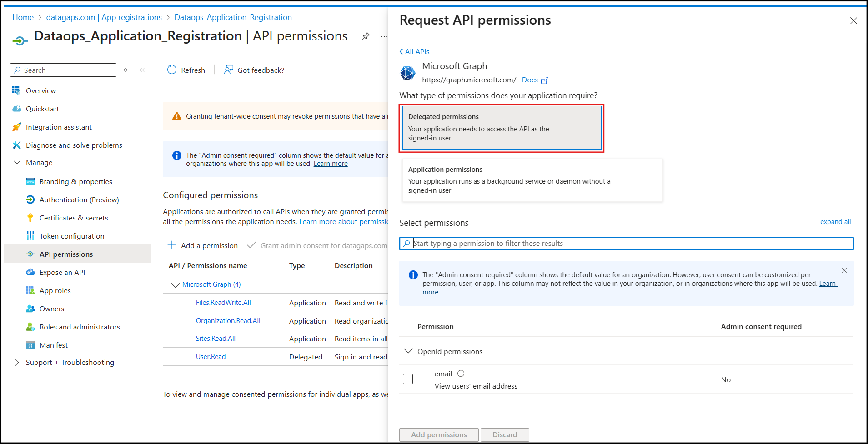Viewport: 868px width, 444px height.
Task: Open the Microsoft Graph Docs link
Action: pos(530,80)
